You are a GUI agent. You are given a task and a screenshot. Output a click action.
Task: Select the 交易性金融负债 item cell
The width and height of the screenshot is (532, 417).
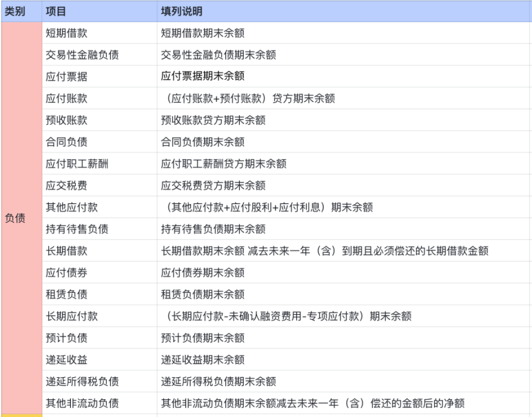tap(100, 55)
